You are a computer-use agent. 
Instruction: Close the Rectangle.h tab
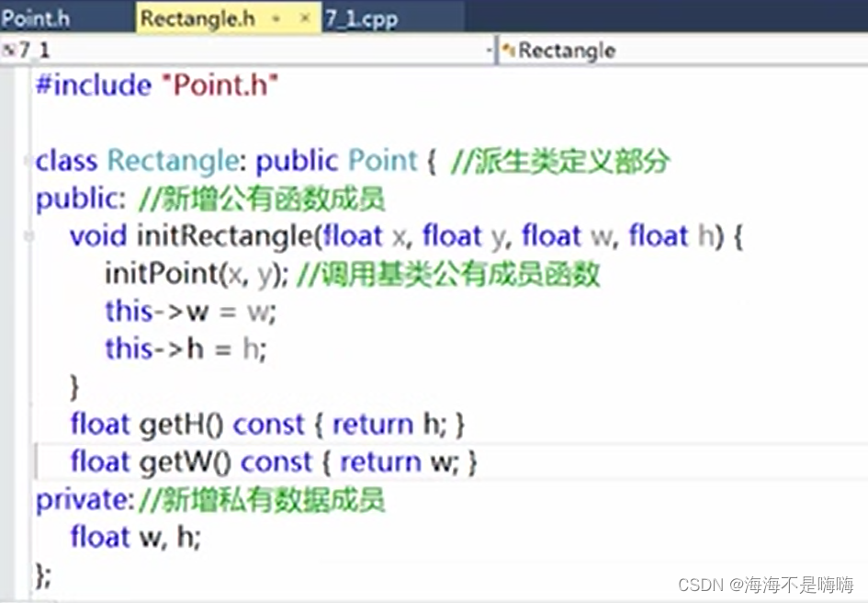pos(305,18)
